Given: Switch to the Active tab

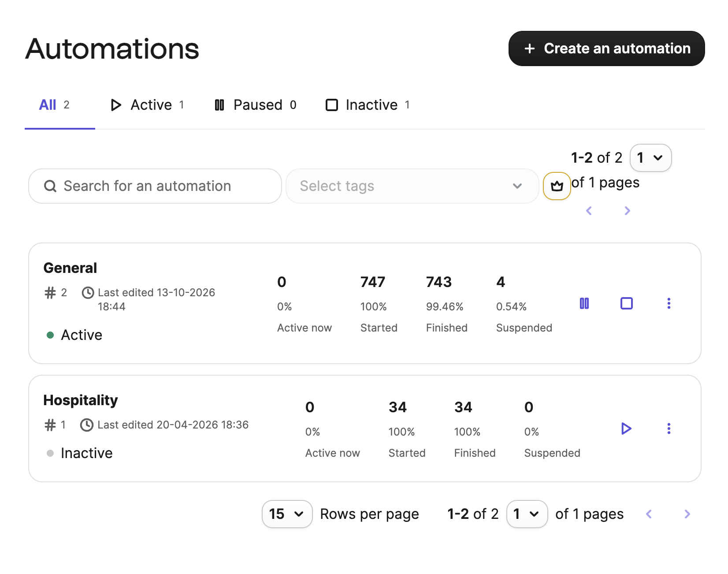Looking at the screenshot, I should [x=147, y=105].
